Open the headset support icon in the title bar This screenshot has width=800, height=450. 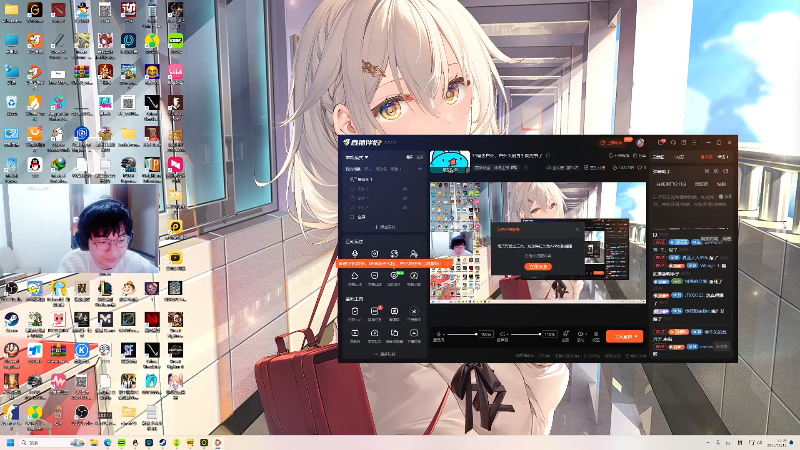pos(673,142)
